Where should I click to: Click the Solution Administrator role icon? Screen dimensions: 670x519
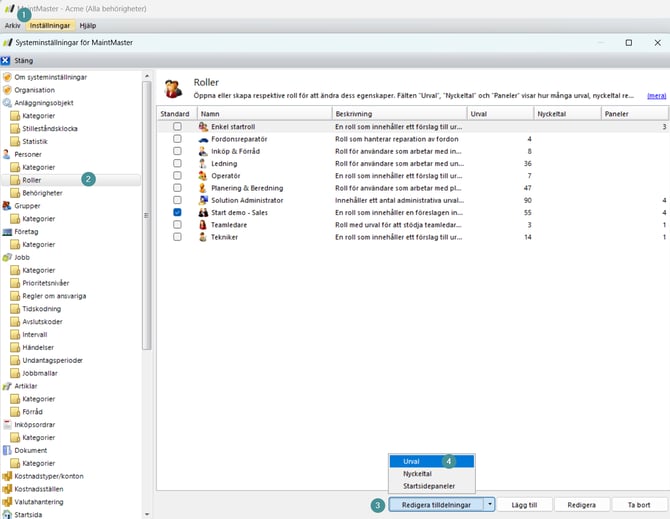click(x=203, y=200)
